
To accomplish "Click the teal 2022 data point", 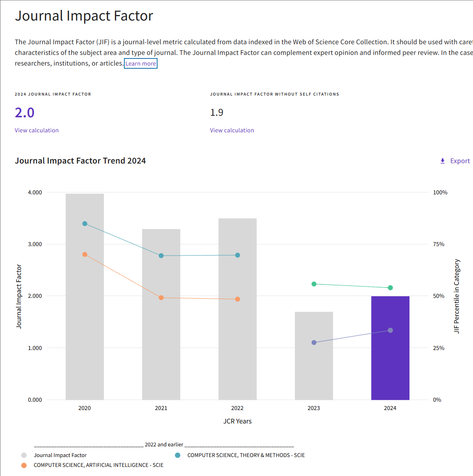I will pos(237,255).
